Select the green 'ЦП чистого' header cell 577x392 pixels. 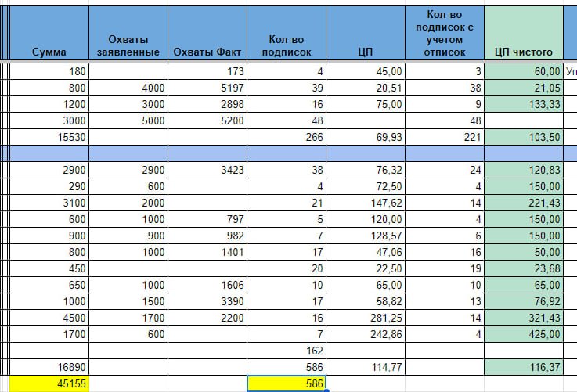tap(524, 33)
